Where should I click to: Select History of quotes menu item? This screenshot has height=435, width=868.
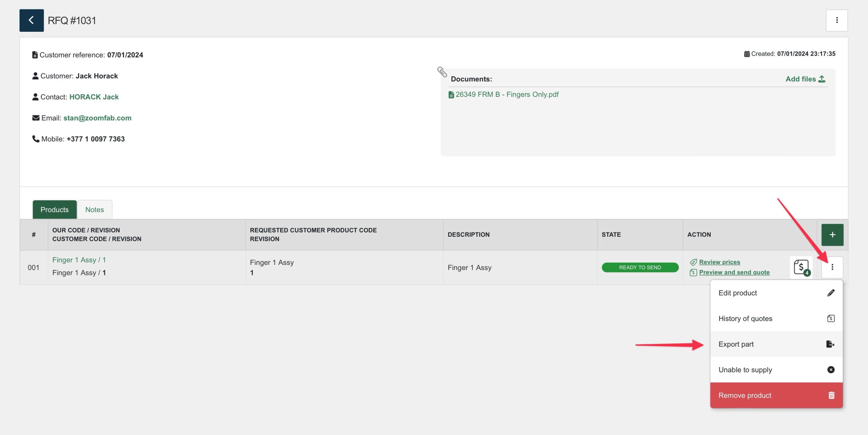point(776,319)
